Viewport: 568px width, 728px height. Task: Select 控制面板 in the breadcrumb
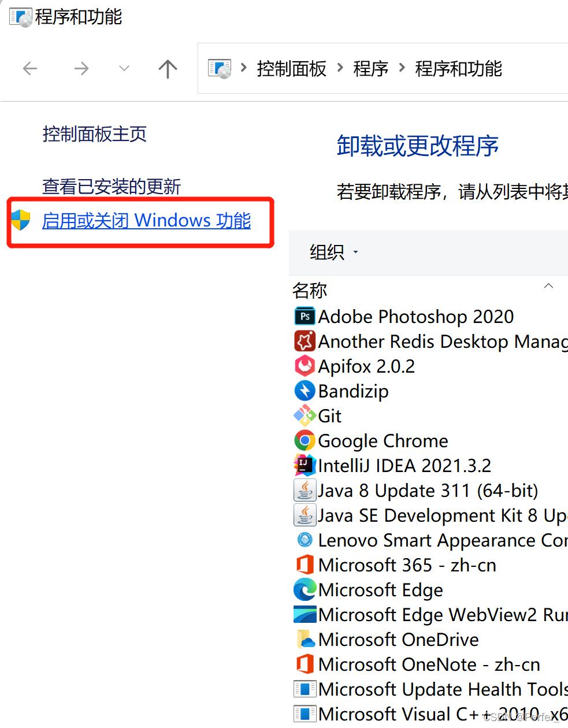click(x=292, y=69)
